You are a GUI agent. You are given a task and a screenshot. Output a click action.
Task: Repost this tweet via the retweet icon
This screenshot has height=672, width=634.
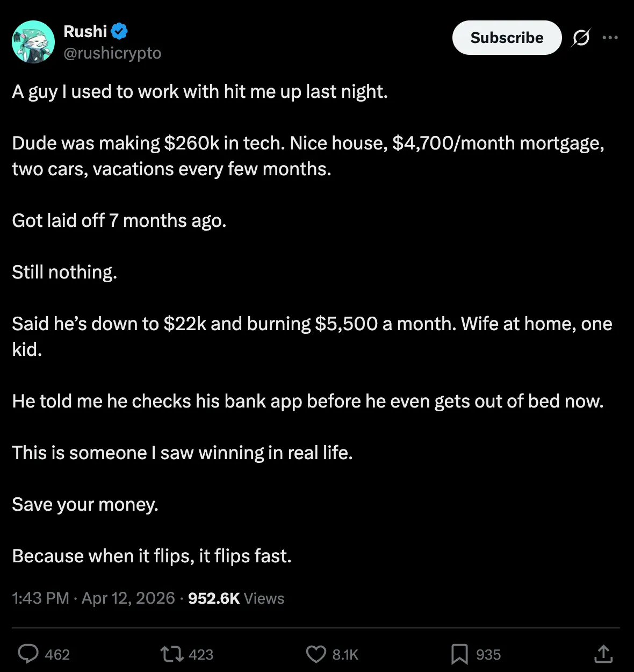coord(172,654)
